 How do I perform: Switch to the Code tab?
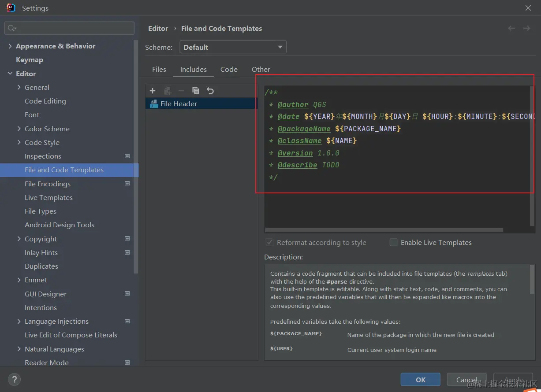[229, 69]
